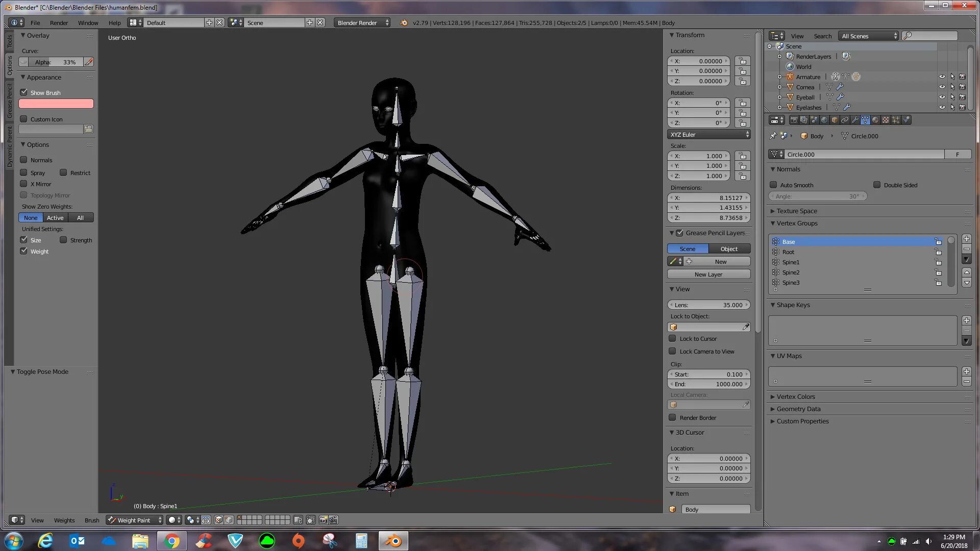Open the Texture checkerboard properties tab
Screen dimensions: 980x551
click(x=886, y=120)
